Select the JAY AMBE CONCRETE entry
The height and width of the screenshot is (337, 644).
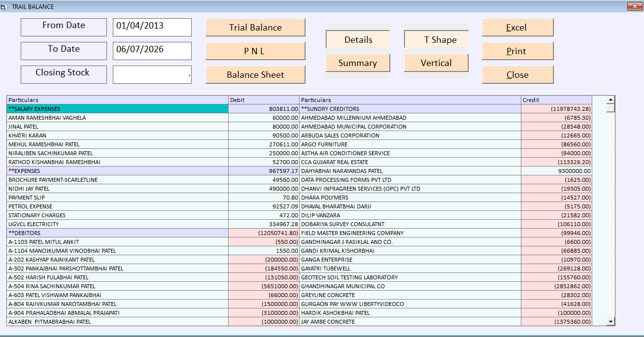click(x=410, y=322)
